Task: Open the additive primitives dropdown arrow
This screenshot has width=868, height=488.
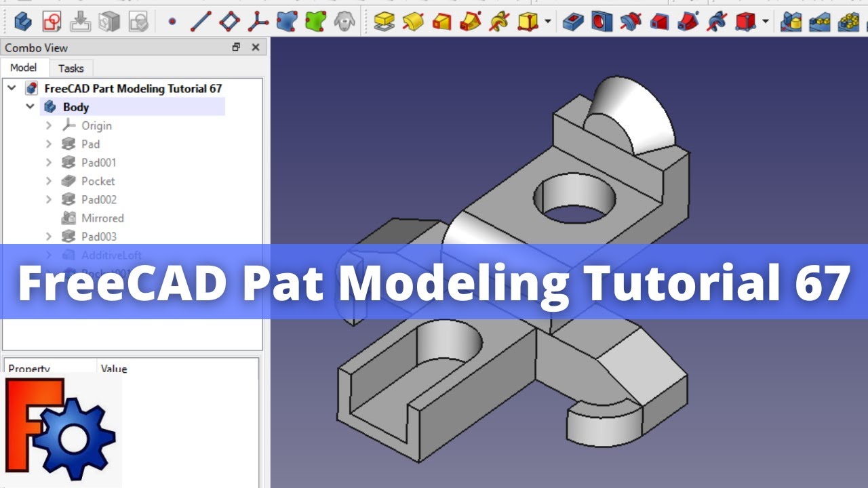Action: point(547,22)
